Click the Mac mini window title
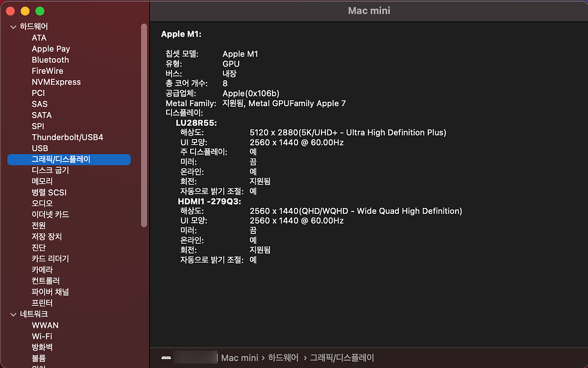 tap(369, 11)
